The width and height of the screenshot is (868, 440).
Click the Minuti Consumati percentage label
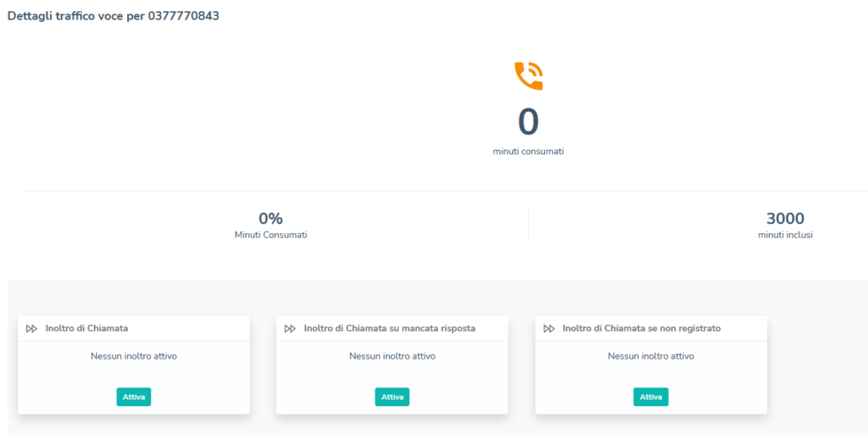(270, 235)
